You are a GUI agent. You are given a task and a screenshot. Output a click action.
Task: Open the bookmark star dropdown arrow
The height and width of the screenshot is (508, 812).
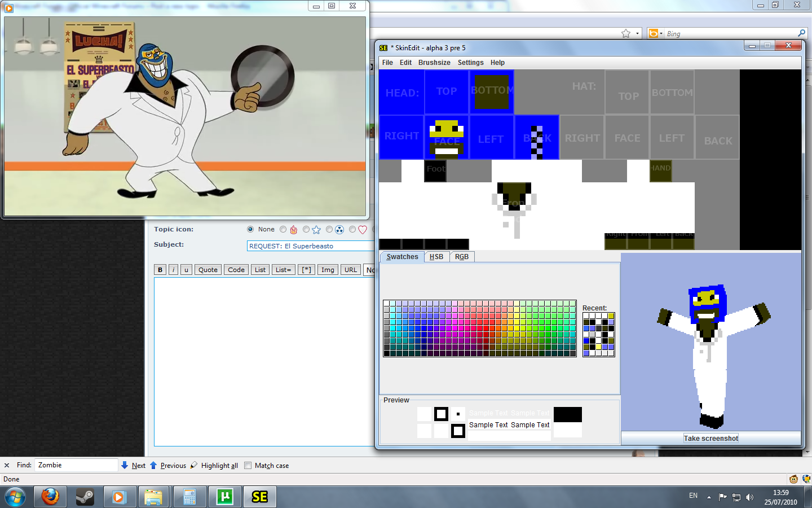(x=638, y=33)
